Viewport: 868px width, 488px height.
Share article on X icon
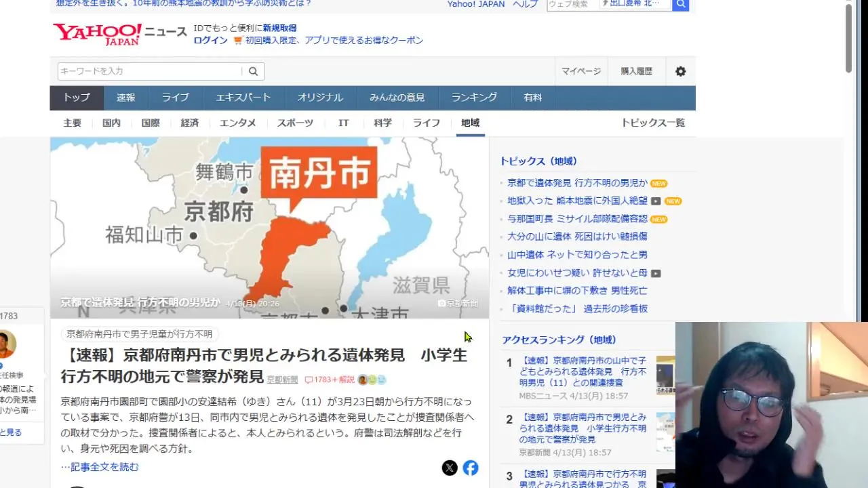(450, 468)
